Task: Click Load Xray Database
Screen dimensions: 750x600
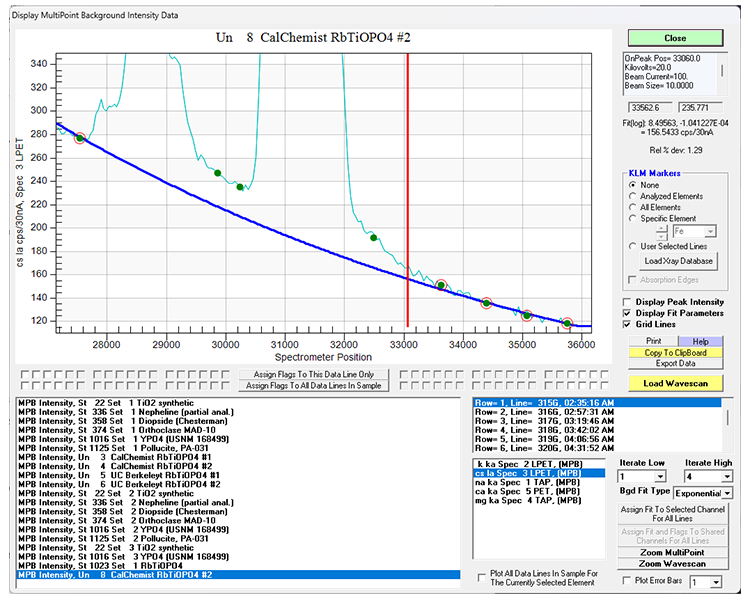Action: (679, 261)
